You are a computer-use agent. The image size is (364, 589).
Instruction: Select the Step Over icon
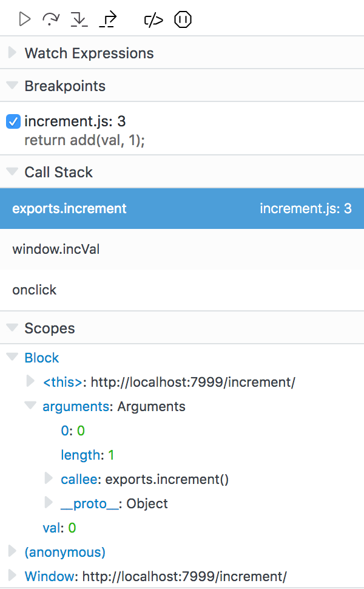[52, 19]
